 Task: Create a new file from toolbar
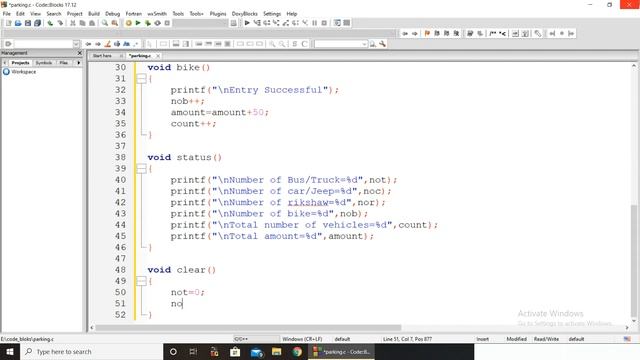(8, 23)
